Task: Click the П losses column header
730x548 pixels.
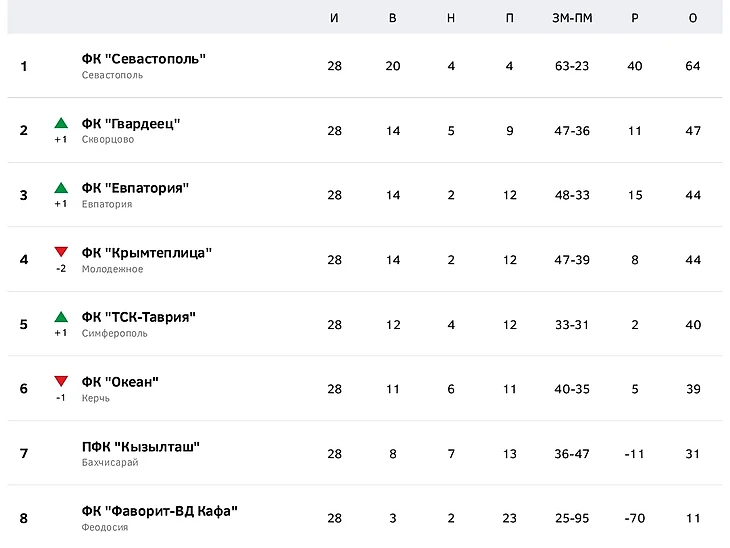Action: point(510,19)
